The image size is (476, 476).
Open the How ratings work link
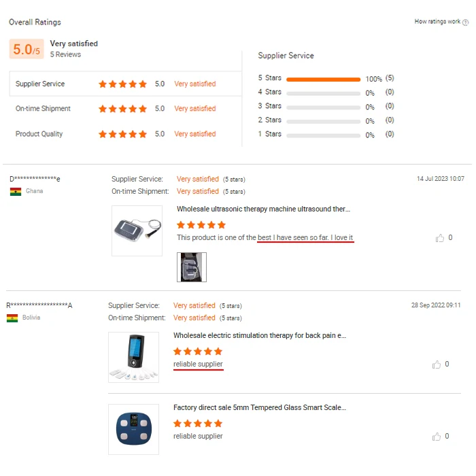[x=437, y=22]
